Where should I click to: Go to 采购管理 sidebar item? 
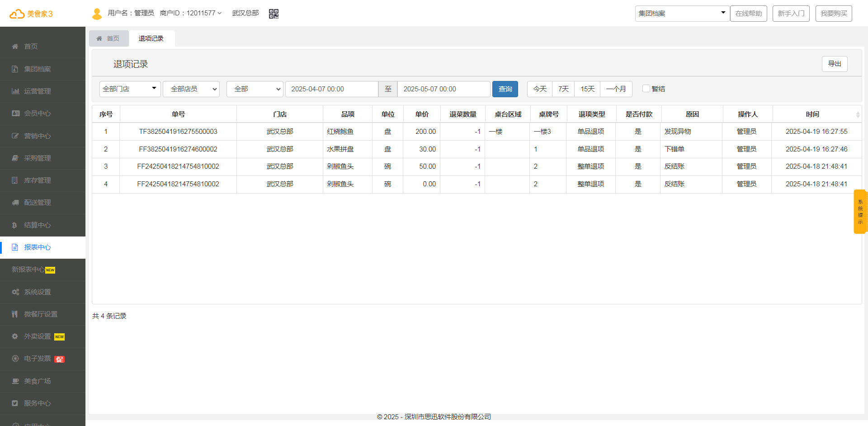pyautogui.click(x=37, y=158)
